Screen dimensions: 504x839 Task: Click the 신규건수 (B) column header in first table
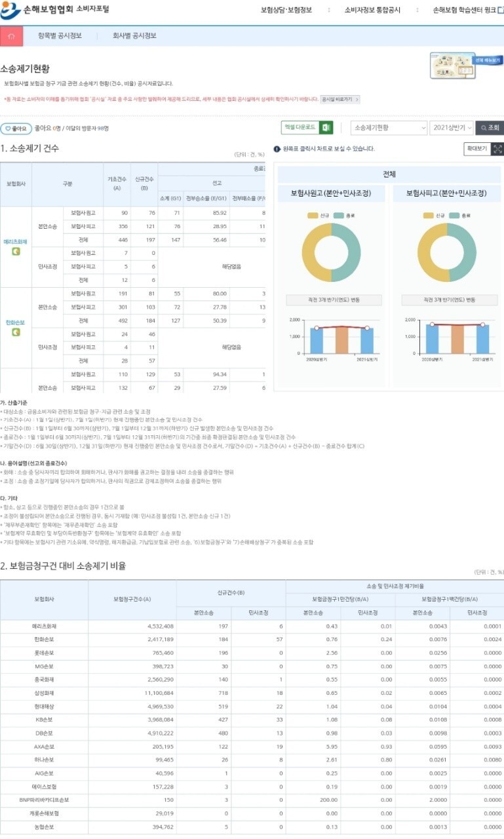pyautogui.click(x=144, y=184)
